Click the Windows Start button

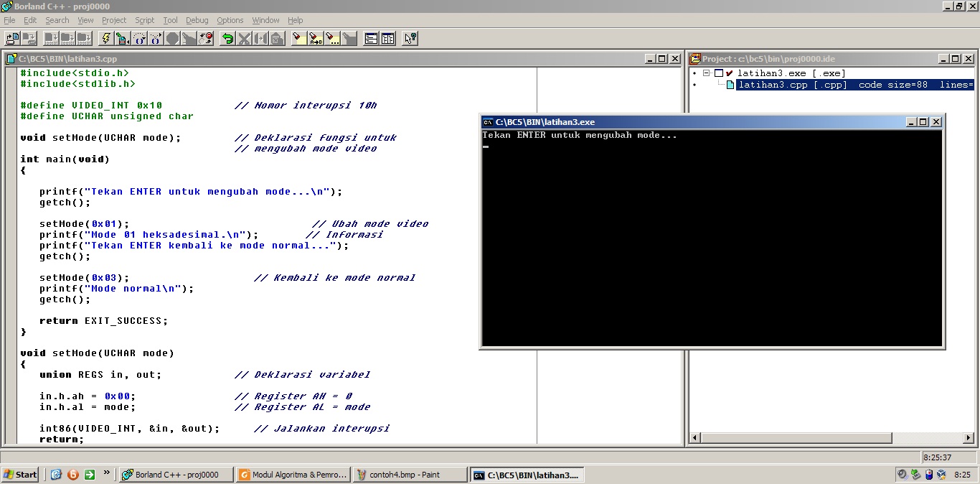pyautogui.click(x=20, y=475)
